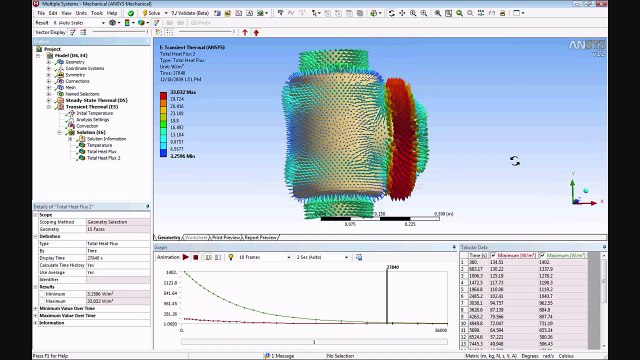The width and height of the screenshot is (640, 360).
Task: Click the result sets icon in Animation bar
Action: click(218, 257)
